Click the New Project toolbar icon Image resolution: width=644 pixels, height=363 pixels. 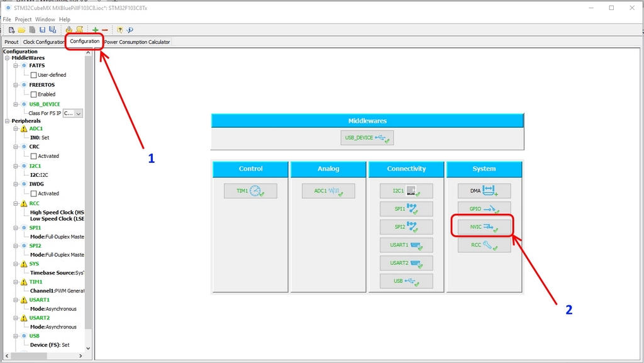(11, 30)
